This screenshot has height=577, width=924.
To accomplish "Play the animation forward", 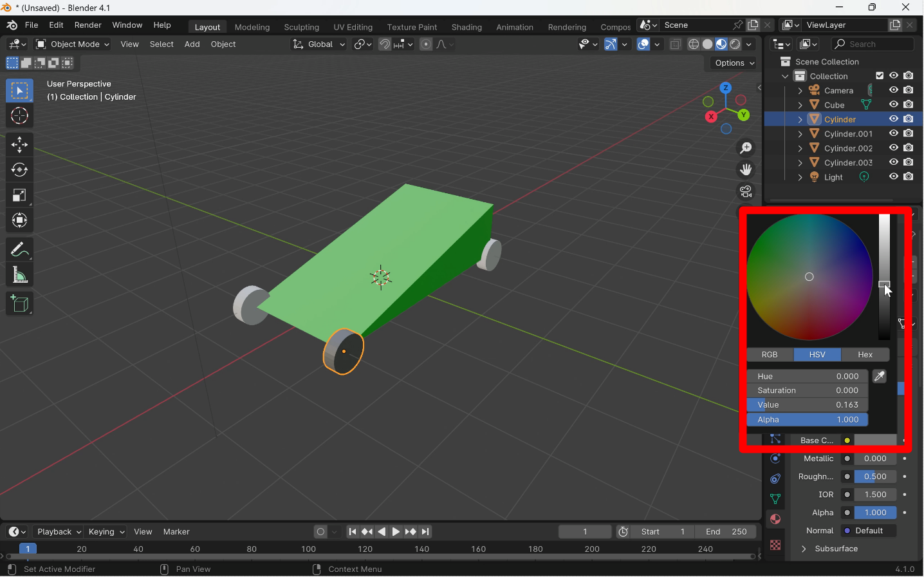I will point(396,532).
